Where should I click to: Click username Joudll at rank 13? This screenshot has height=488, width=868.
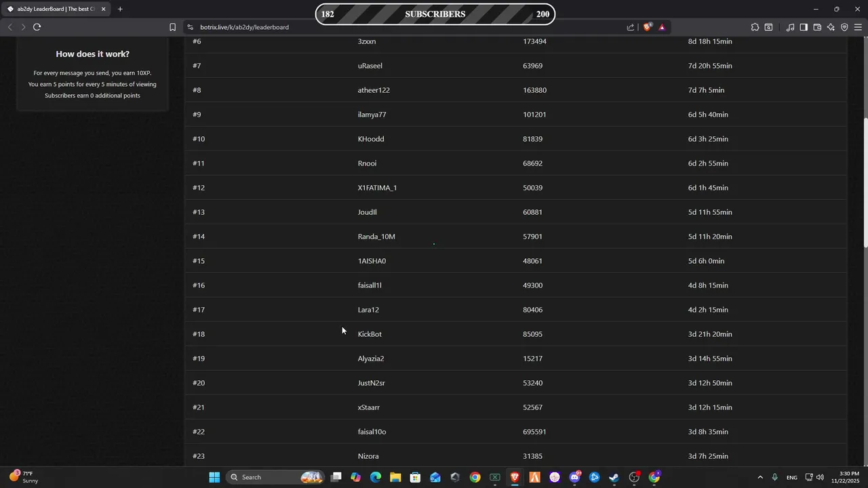tap(368, 212)
